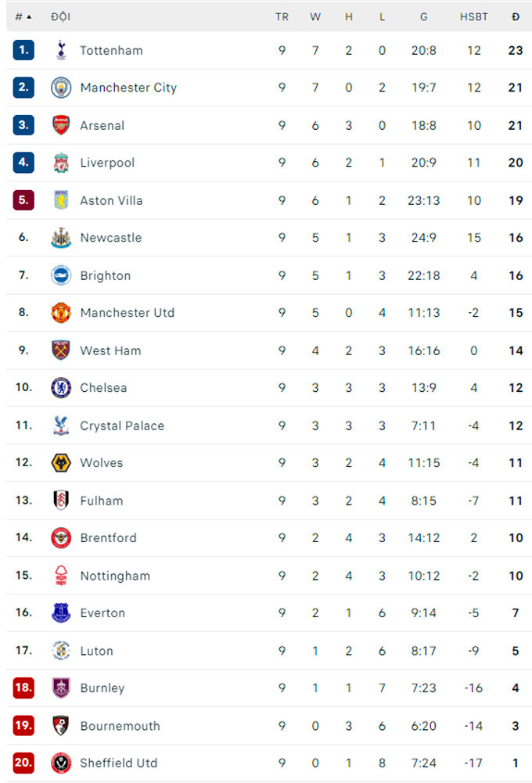Click the Wolves wolf-head crest
This screenshot has width=532, height=783.
[61, 463]
